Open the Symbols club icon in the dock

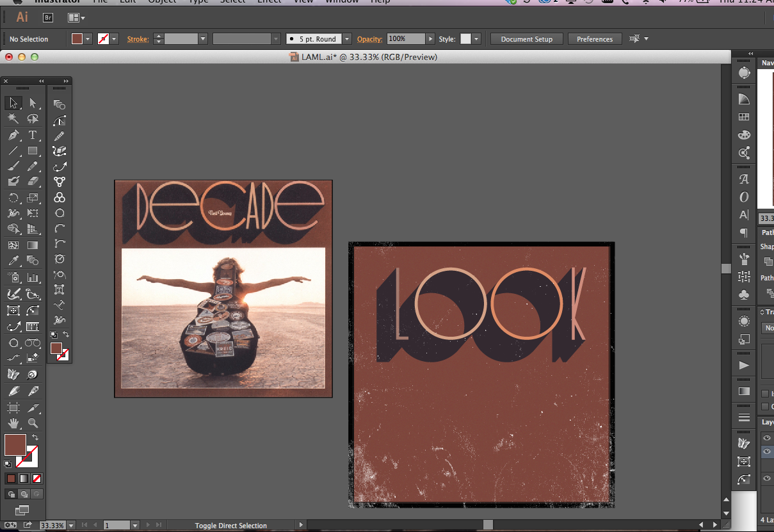tap(744, 294)
